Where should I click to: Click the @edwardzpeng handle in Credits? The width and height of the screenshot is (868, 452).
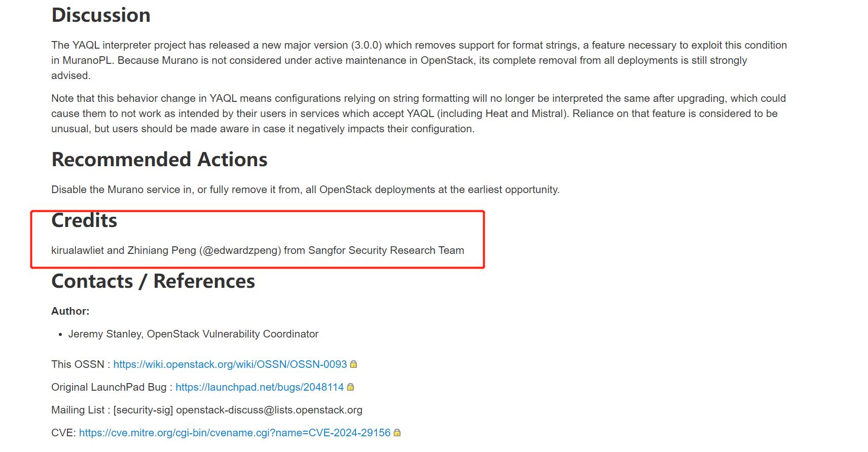(240, 250)
